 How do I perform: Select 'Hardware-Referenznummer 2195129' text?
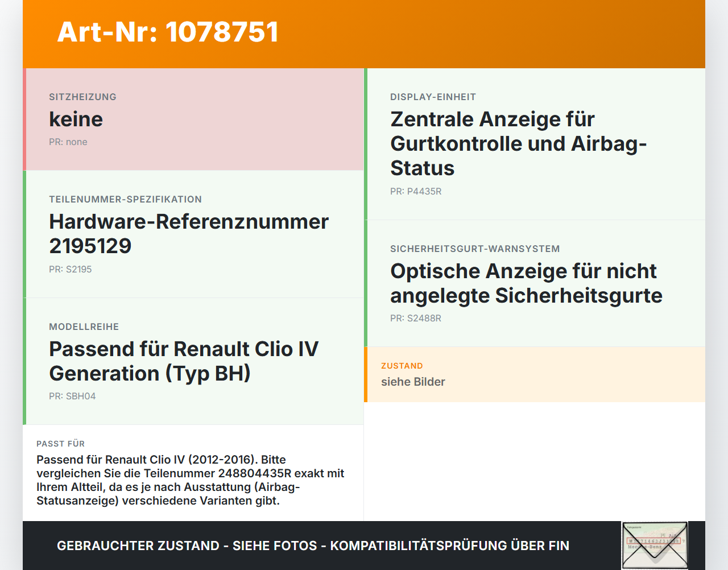click(189, 234)
